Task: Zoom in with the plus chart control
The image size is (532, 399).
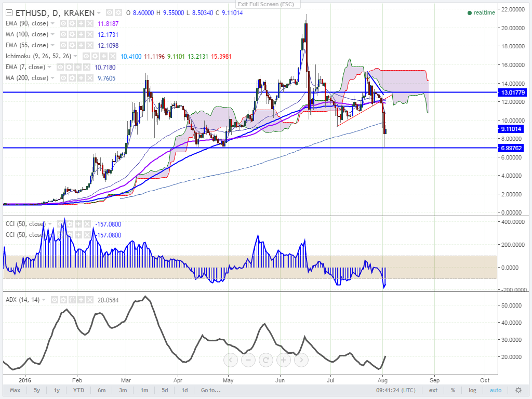Action: coord(284,360)
